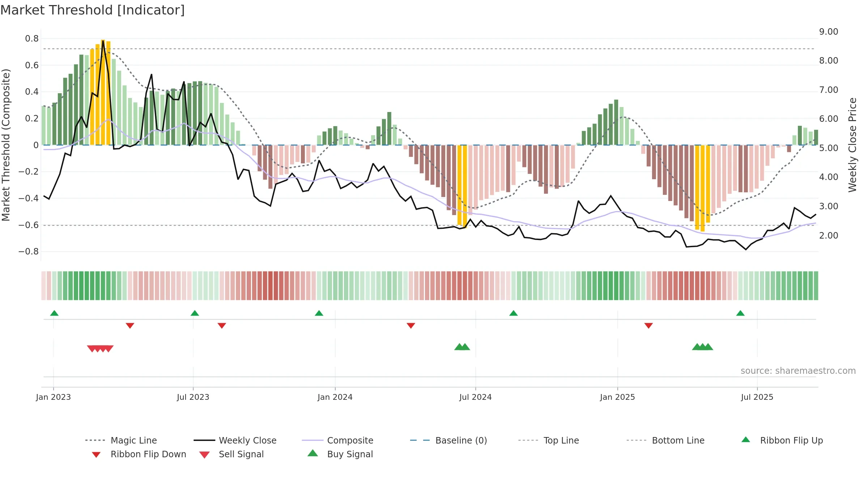Toggle the Weekly Close legend entry
The width and height of the screenshot is (868, 488).
235,440
